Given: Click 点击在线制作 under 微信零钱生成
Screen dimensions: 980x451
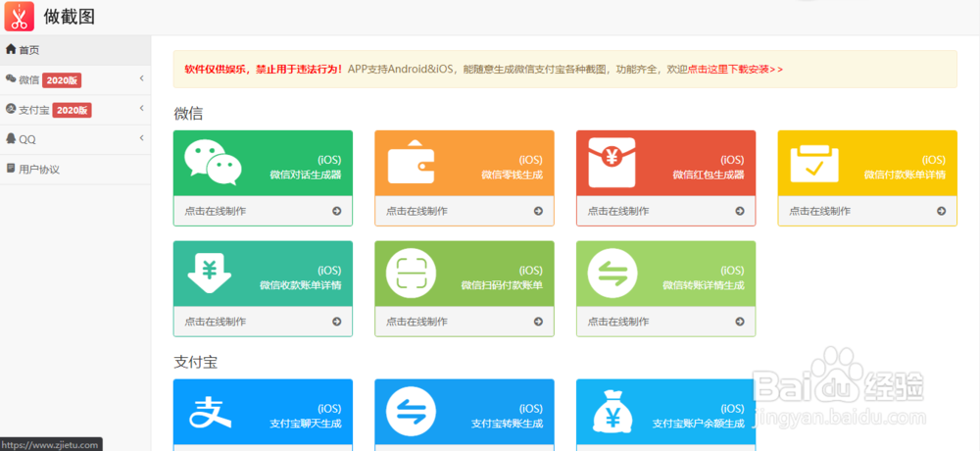Looking at the screenshot, I should (x=416, y=212).
